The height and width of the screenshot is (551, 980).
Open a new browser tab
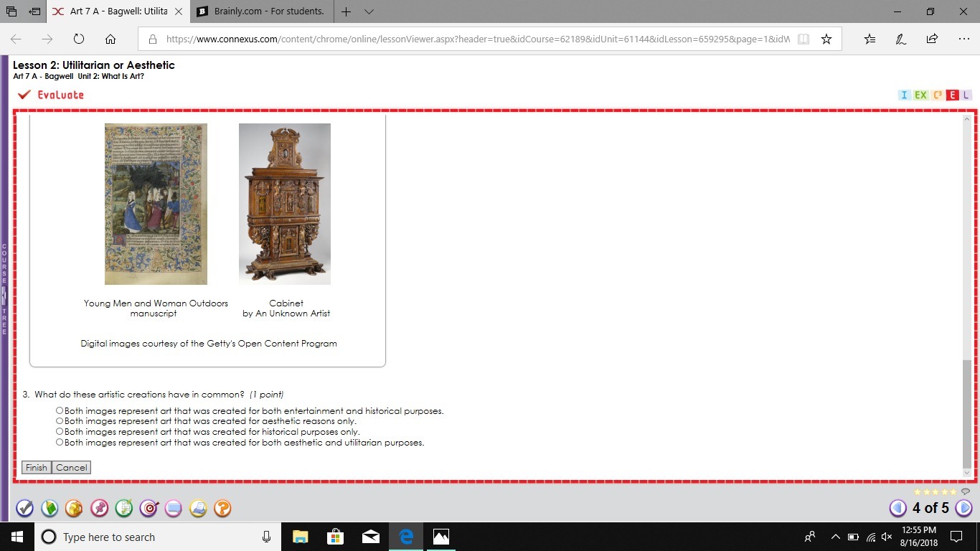click(x=347, y=11)
